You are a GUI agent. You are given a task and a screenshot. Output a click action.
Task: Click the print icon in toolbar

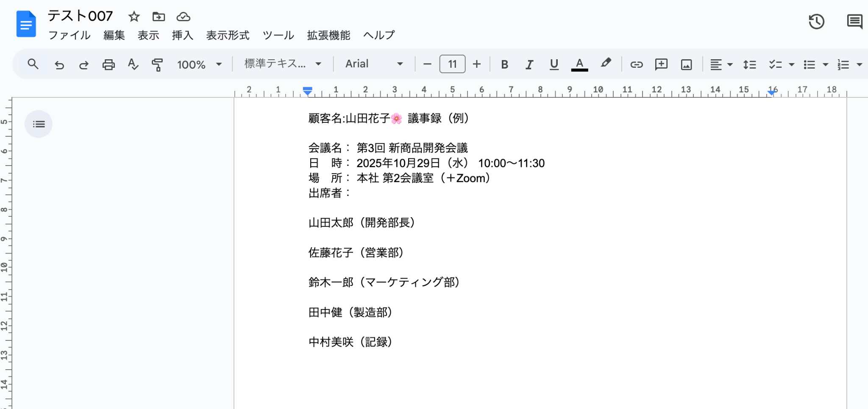108,64
